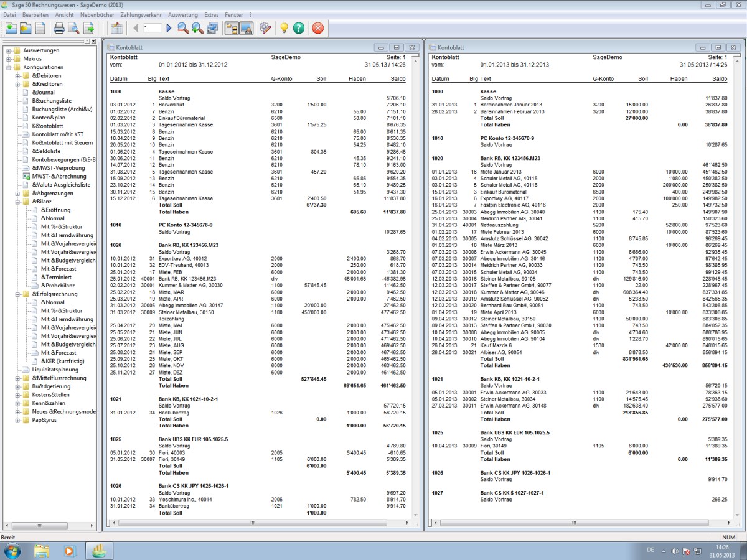This screenshot has height=560, width=747.
Task: Select &Eröffnung under &Bilanz
Action: point(56,210)
